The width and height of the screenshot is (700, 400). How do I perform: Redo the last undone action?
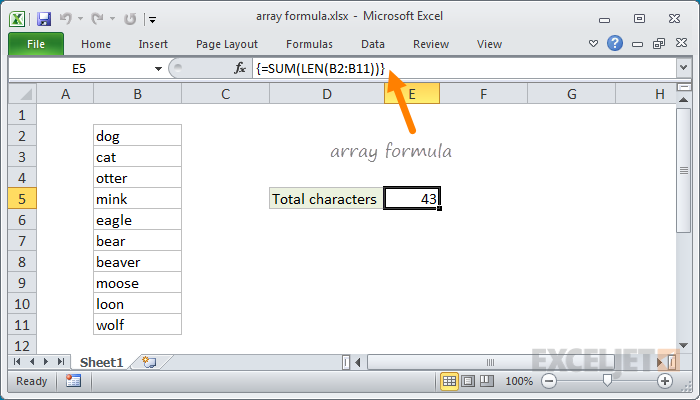tap(97, 18)
